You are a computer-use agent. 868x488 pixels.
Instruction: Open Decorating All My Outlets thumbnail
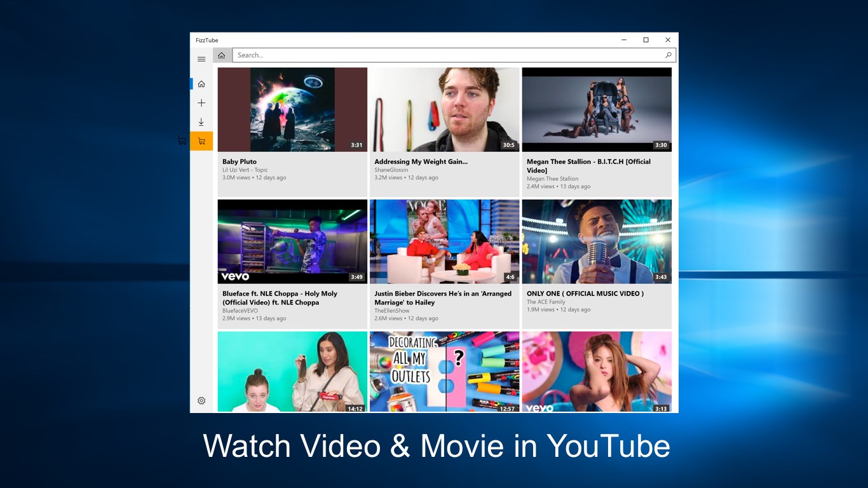pos(444,372)
